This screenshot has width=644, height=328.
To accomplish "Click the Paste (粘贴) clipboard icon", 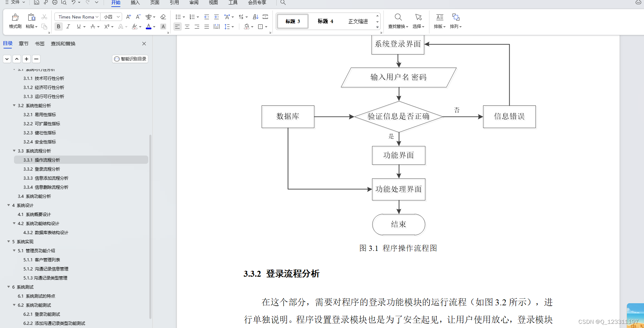I will pyautogui.click(x=31, y=17).
